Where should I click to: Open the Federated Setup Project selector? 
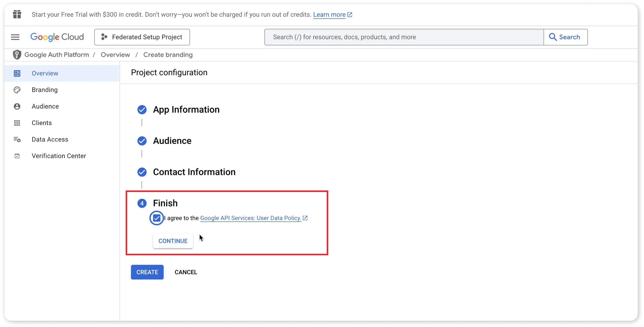(142, 37)
